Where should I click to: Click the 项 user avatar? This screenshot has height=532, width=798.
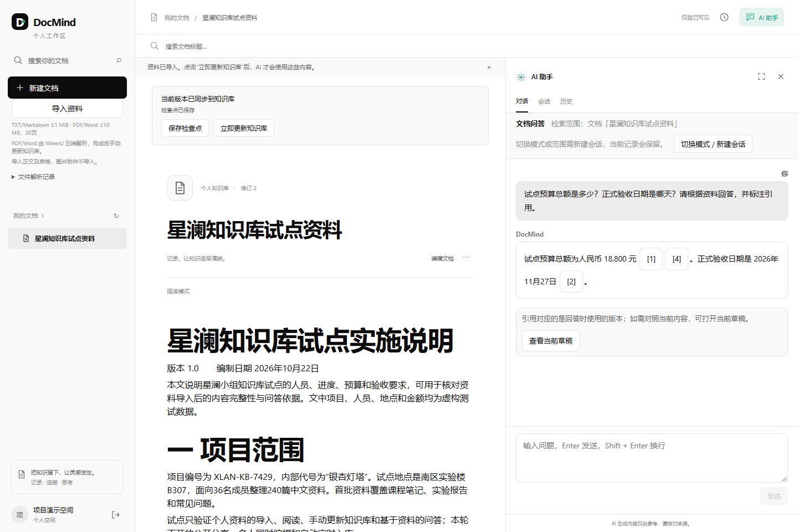pyautogui.click(x=19, y=515)
